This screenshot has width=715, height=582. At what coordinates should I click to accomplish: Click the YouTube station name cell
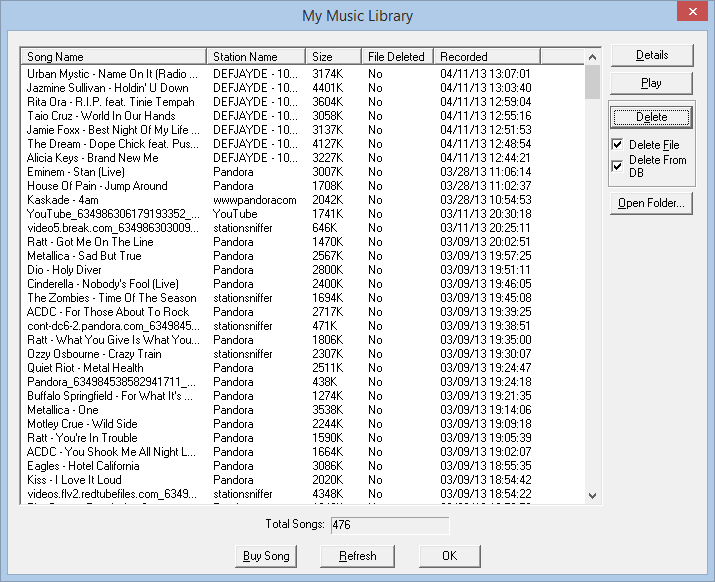235,214
